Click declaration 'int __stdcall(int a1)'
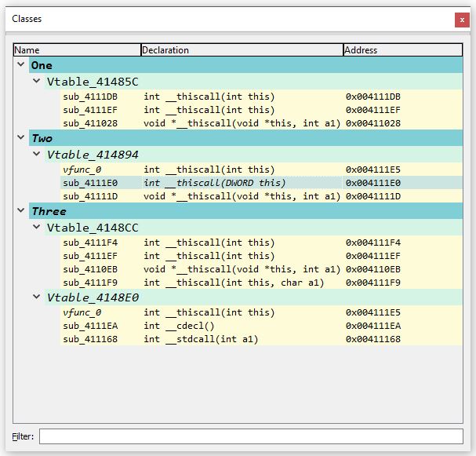Screen dimensions: 476x456 pos(201,339)
